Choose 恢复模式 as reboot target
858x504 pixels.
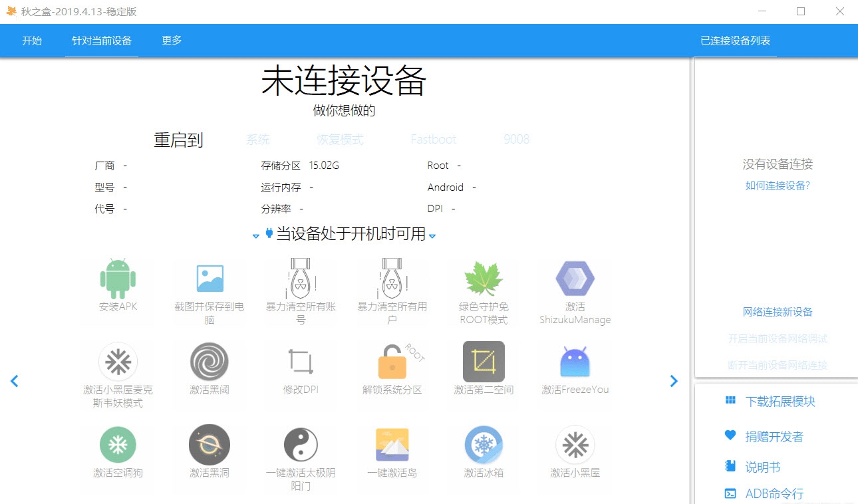point(340,139)
